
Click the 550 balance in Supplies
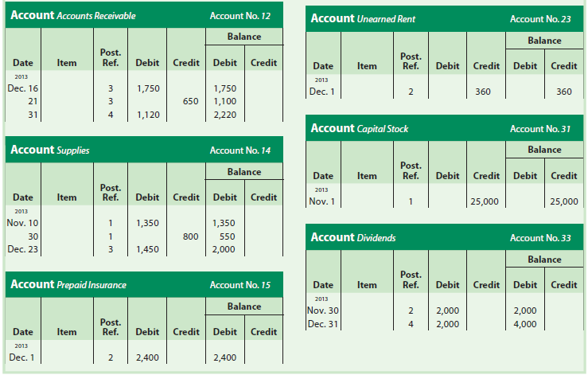point(228,236)
